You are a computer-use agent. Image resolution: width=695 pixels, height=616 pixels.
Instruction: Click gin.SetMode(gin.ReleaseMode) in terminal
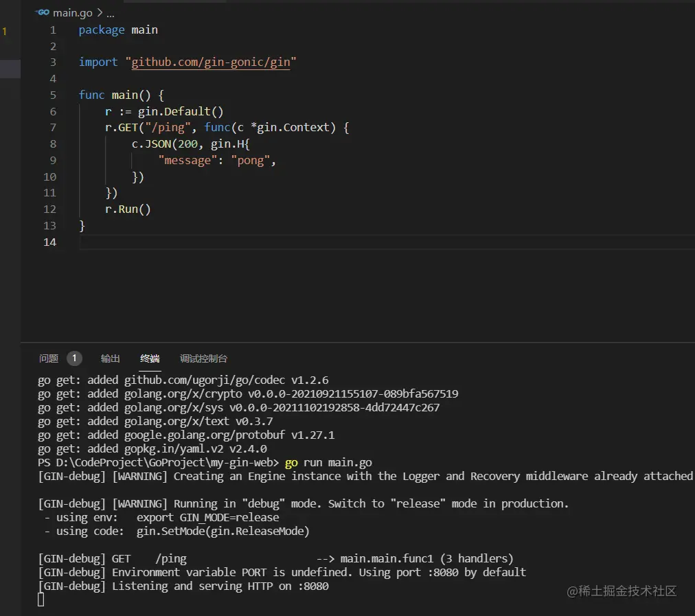coord(223,532)
